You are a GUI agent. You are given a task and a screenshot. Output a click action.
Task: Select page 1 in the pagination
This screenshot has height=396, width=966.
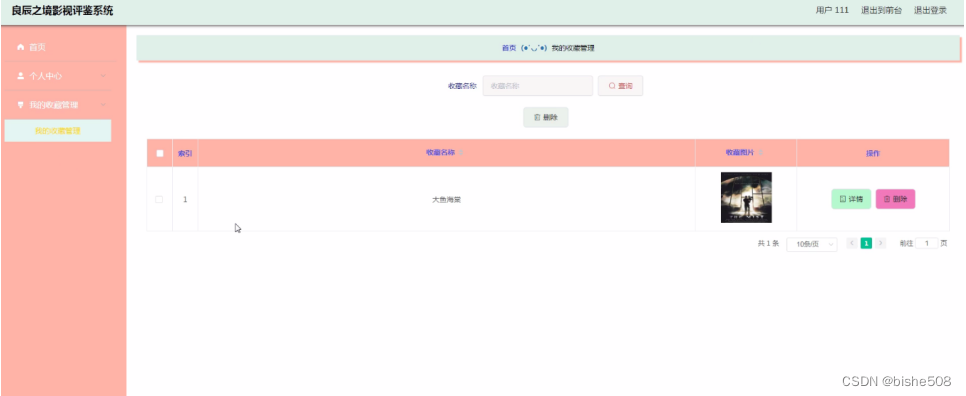pos(866,243)
